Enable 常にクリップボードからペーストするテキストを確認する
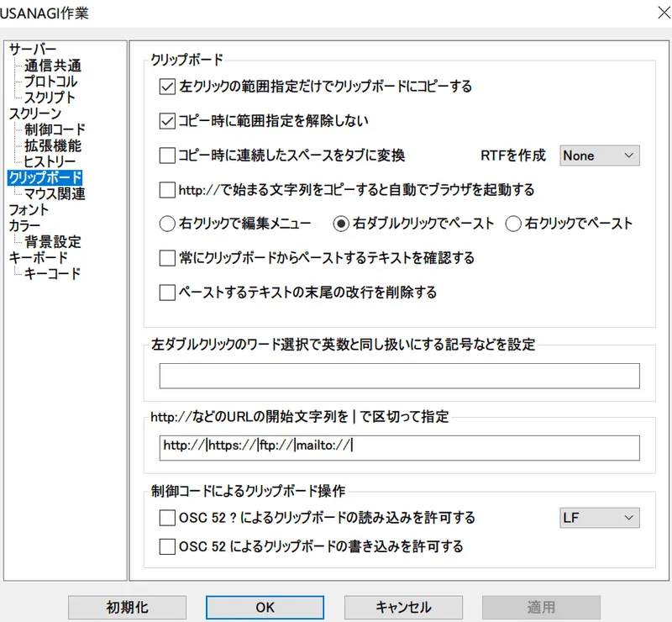This screenshot has height=622, width=672. click(167, 258)
